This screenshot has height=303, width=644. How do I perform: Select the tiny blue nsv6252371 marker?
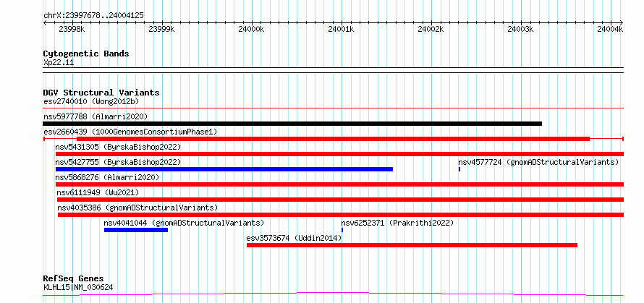(342, 230)
